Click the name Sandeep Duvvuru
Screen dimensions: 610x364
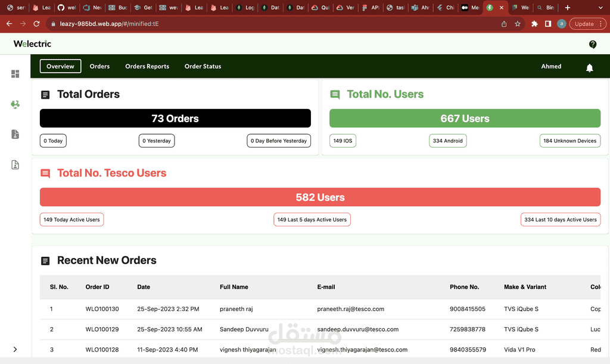pos(244,329)
